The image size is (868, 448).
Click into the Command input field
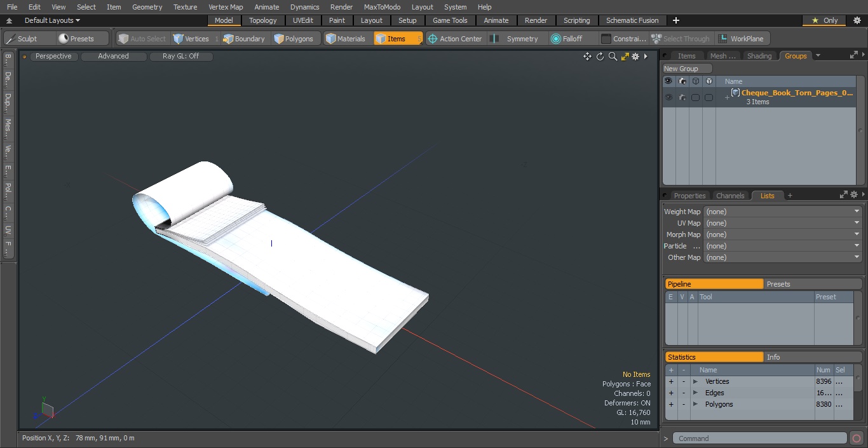(759, 438)
